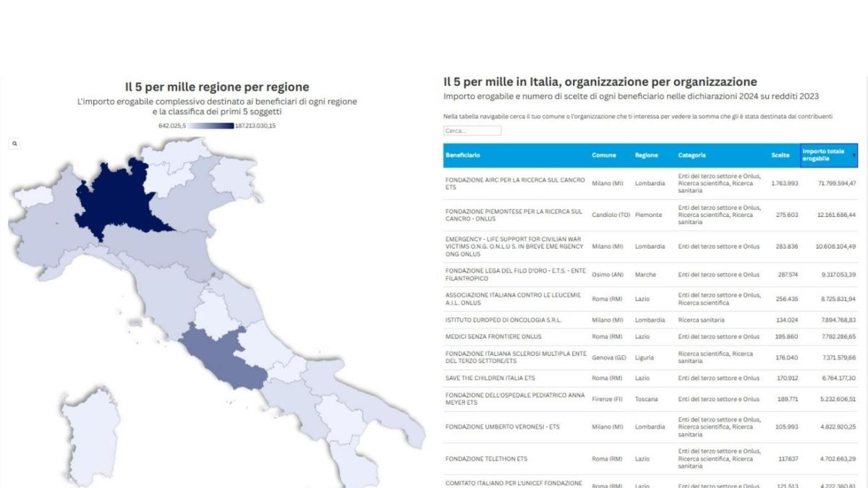This screenshot has width=868, height=488.
Task: Click 'FONDAZIONE DELL'OSPEDALE PEDIATRICO ANNA MEYER ETS'
Action: pyautogui.click(x=515, y=399)
